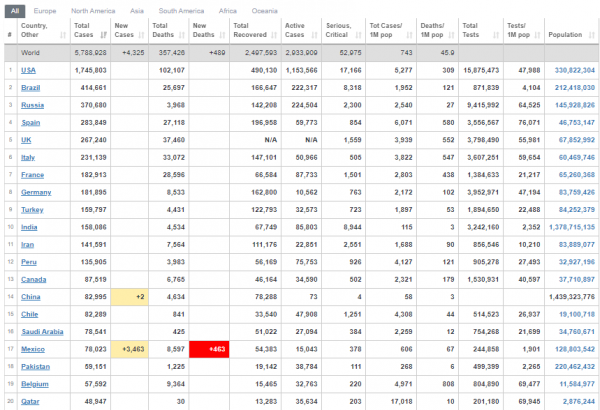Screen dimensions: 600x410
Task: Sort by Total Recovered arrow icon
Action: click(274, 35)
